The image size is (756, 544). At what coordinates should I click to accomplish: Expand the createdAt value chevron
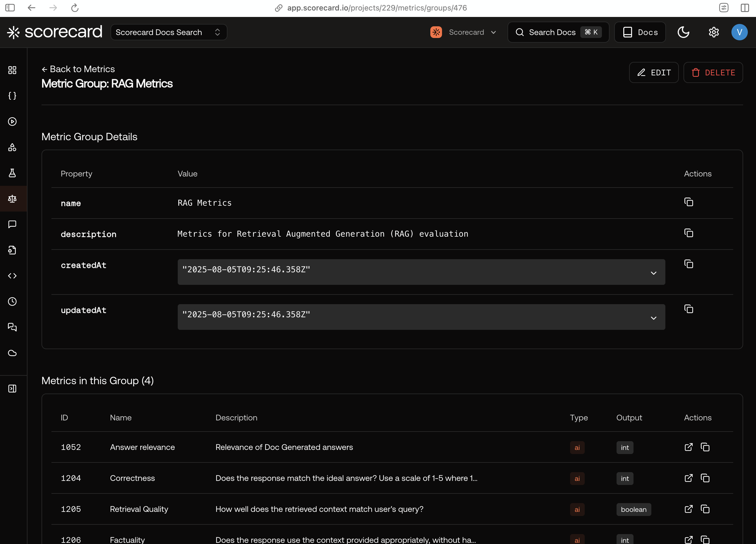coord(654,273)
